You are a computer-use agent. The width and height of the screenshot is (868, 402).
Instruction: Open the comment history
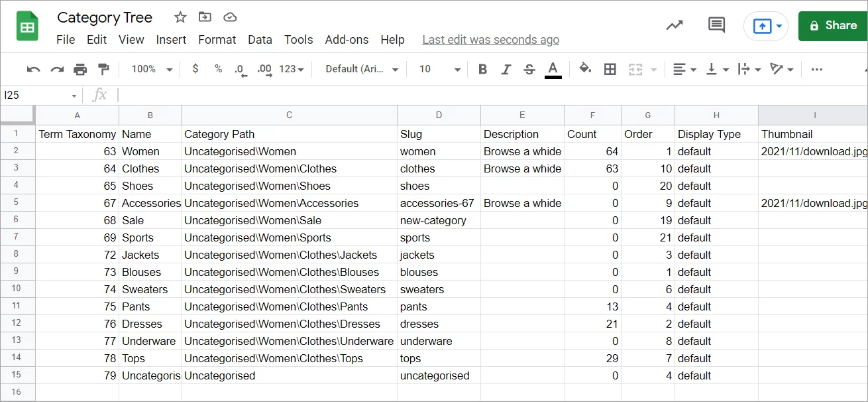click(716, 25)
